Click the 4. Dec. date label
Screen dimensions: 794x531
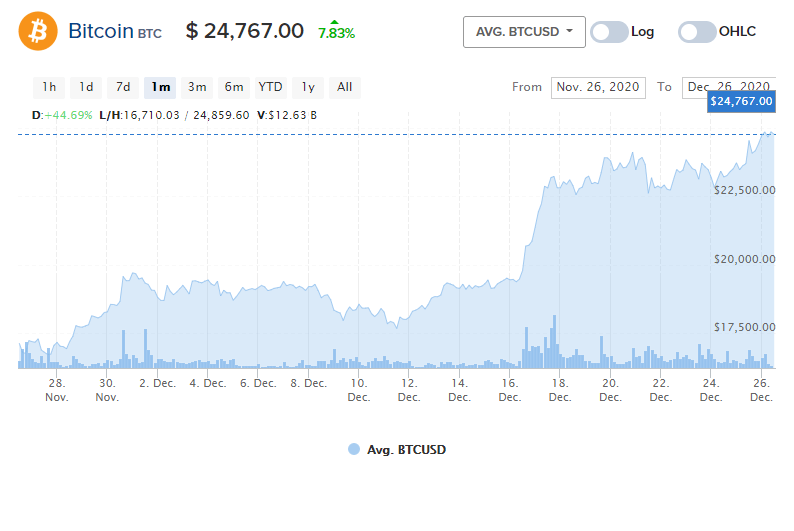click(x=208, y=384)
